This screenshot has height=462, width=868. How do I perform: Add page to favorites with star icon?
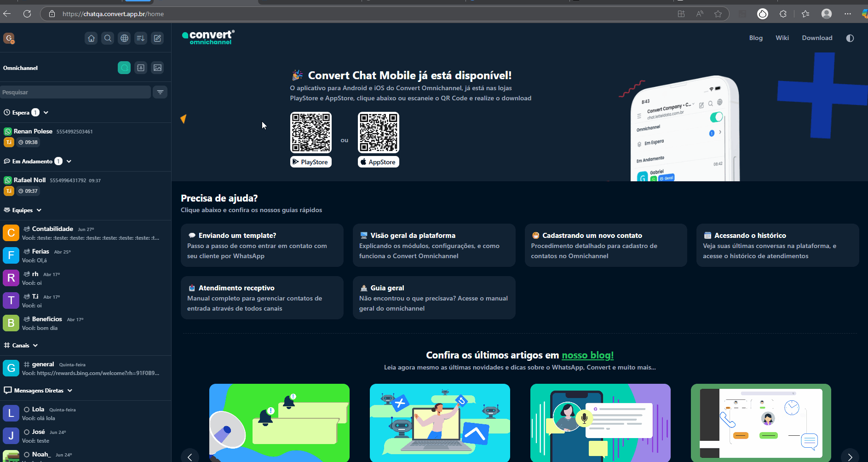[718, 14]
